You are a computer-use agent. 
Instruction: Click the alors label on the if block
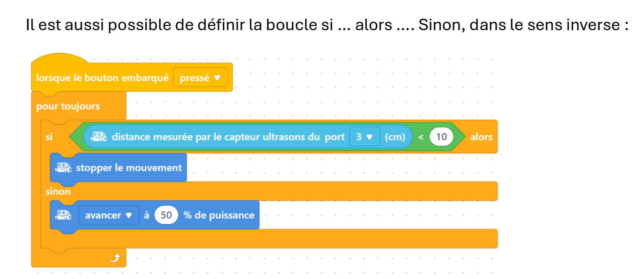(x=481, y=137)
